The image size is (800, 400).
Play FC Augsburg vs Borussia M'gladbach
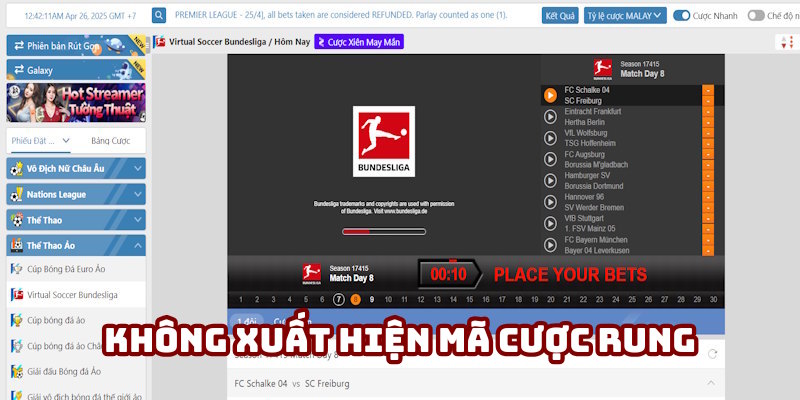click(x=550, y=159)
